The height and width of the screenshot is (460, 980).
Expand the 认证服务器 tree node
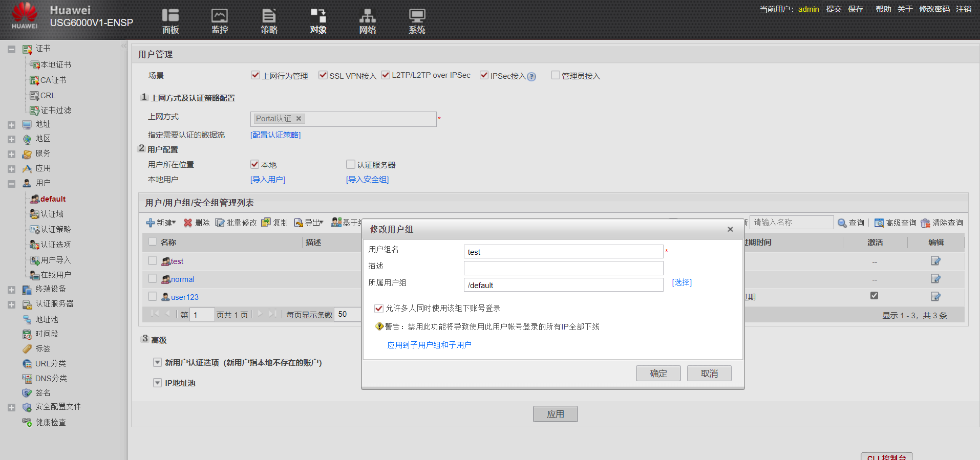point(11,304)
